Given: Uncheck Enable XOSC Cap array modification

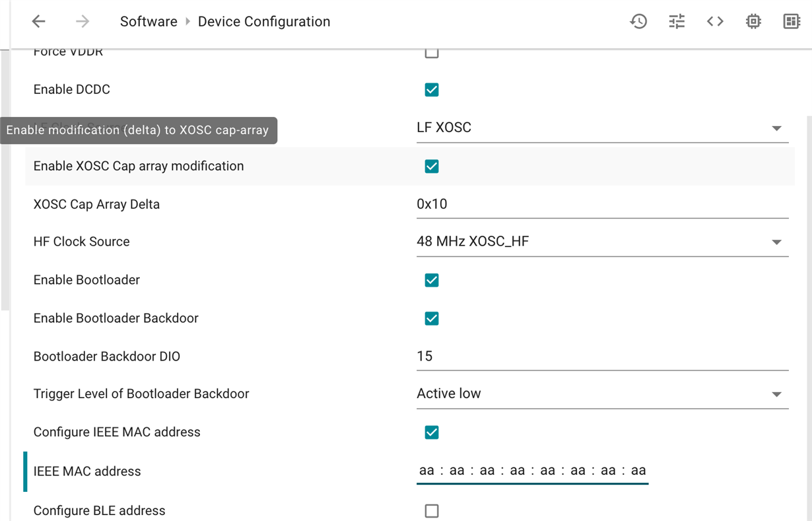Looking at the screenshot, I should tap(432, 166).
